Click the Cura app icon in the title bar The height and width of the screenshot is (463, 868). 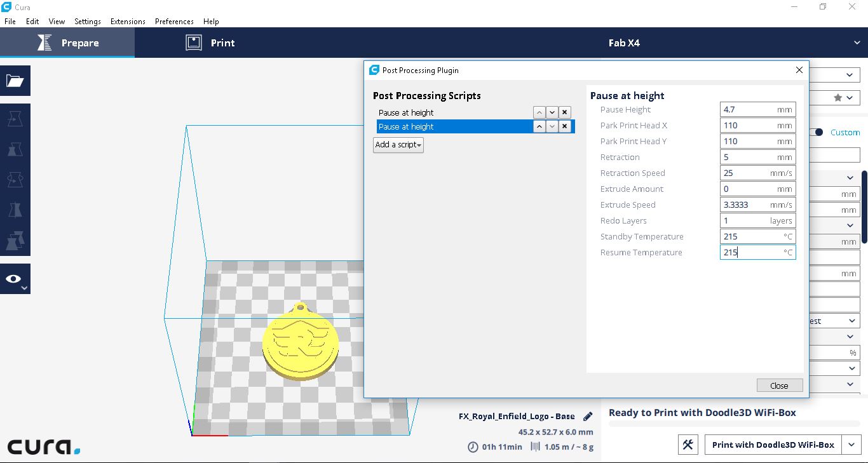6,6
